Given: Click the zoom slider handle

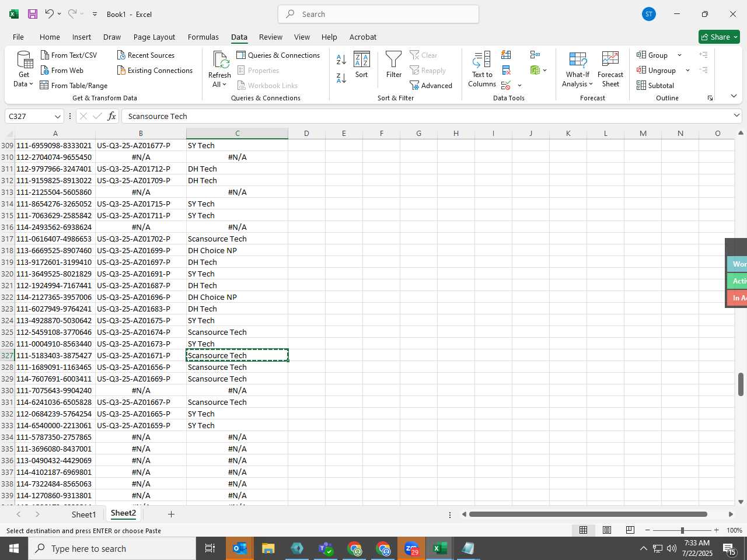Looking at the screenshot, I should tap(682, 530).
